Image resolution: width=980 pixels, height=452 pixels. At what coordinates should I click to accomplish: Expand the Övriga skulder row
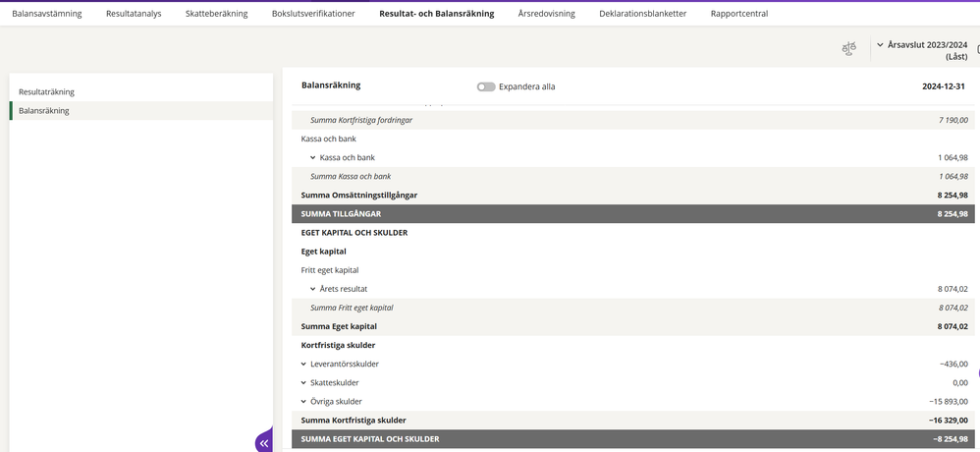(304, 401)
